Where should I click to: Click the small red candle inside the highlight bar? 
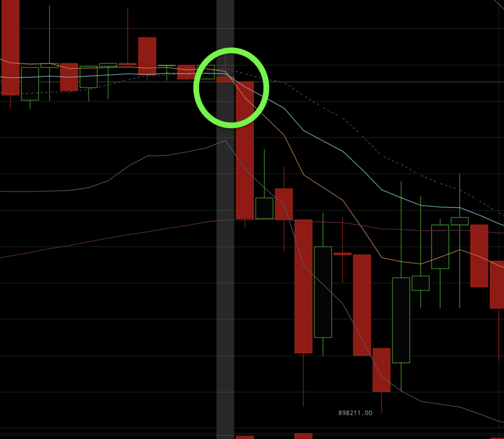[x=225, y=79]
